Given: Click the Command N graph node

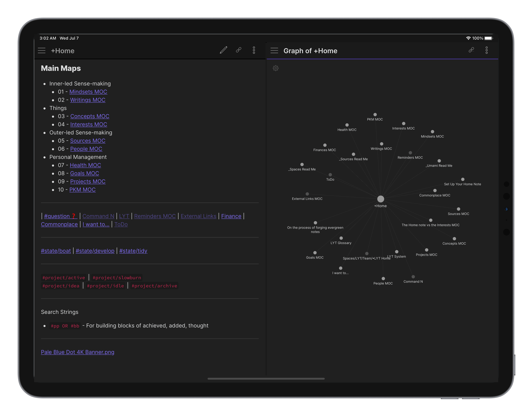Looking at the screenshot, I should click(413, 277).
